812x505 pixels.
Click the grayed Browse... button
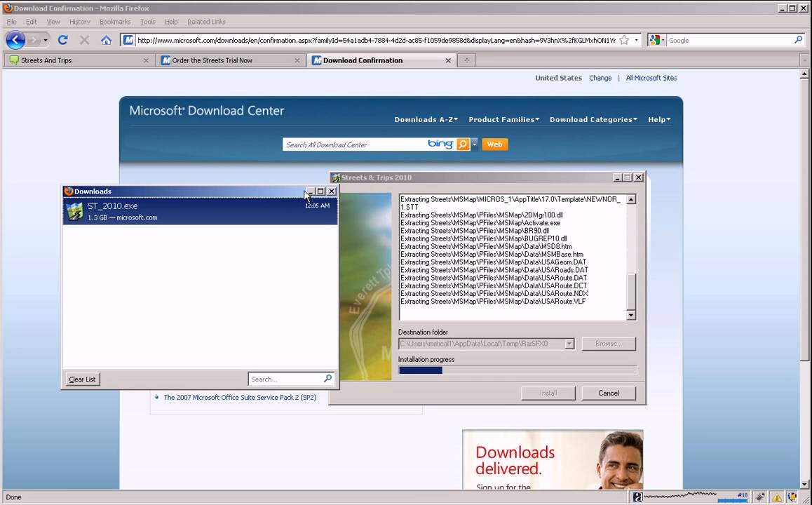609,344
